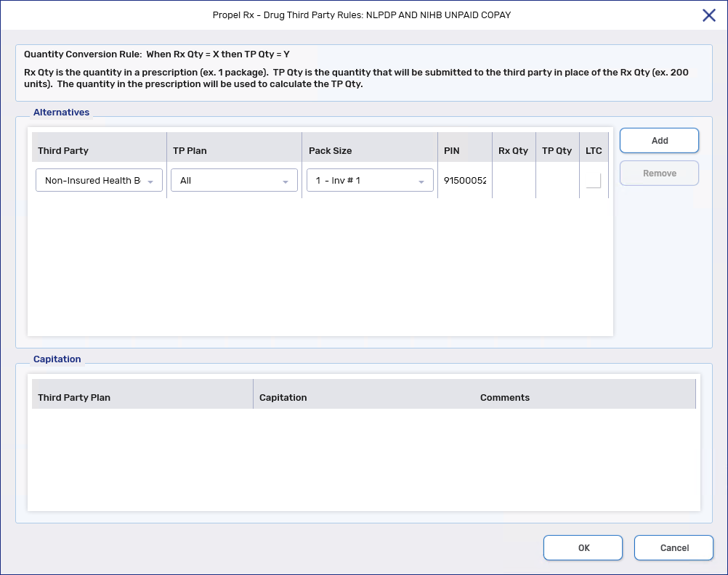
Task: Click the empty Rx Qty cell
Action: pos(514,181)
